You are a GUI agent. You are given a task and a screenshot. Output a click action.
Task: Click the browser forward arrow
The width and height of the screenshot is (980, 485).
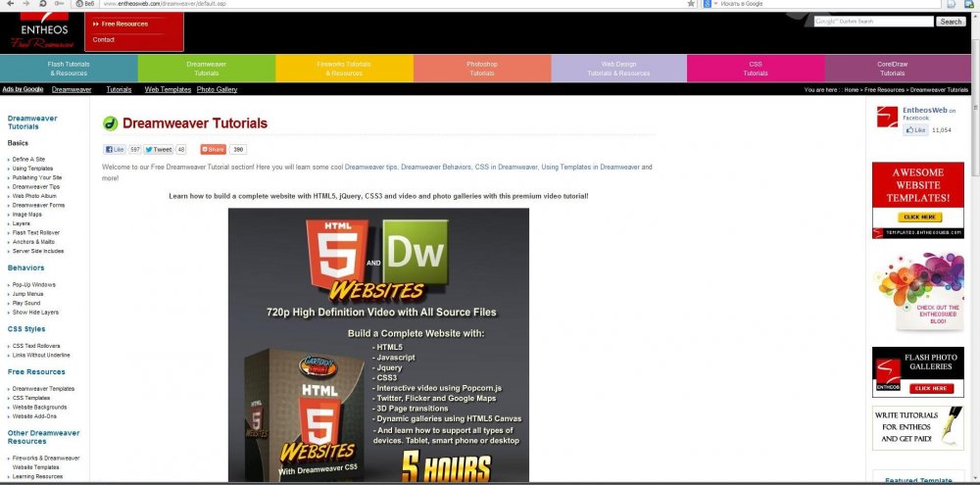26,4
